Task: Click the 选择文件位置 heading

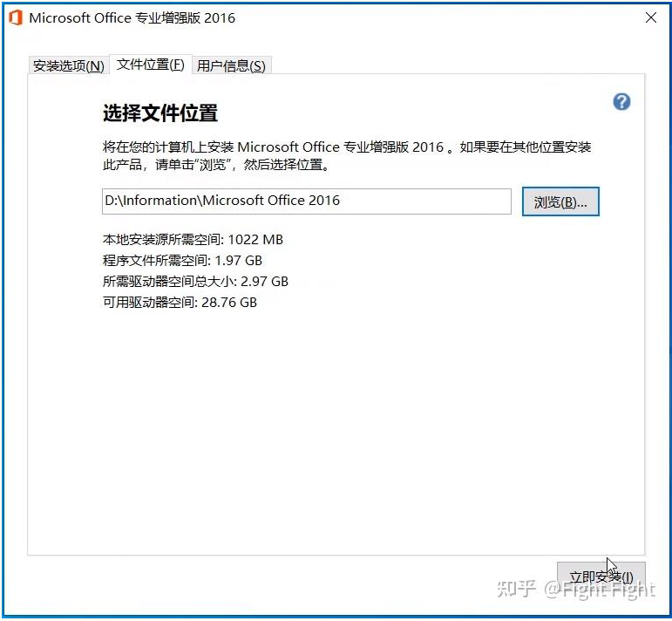Action: pyautogui.click(x=160, y=113)
